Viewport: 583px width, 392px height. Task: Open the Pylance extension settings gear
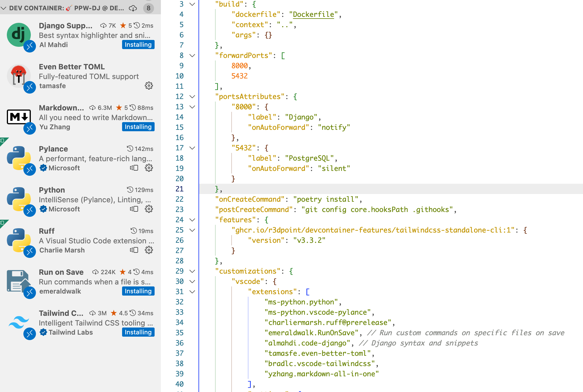[149, 168]
